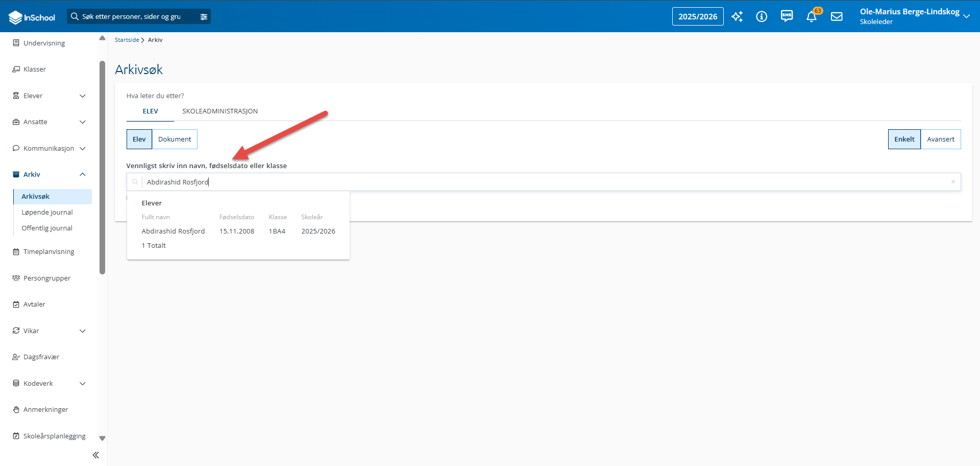Open Timeplanvisning page

click(48, 251)
